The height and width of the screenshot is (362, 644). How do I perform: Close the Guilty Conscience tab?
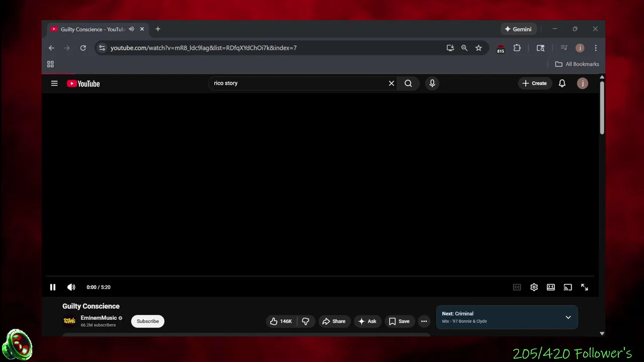pyautogui.click(x=142, y=29)
